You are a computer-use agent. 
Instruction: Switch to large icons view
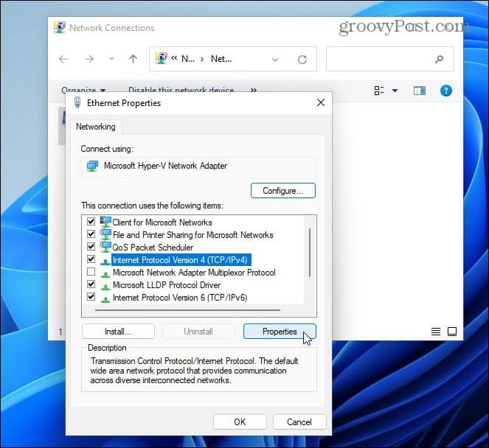pyautogui.click(x=452, y=331)
